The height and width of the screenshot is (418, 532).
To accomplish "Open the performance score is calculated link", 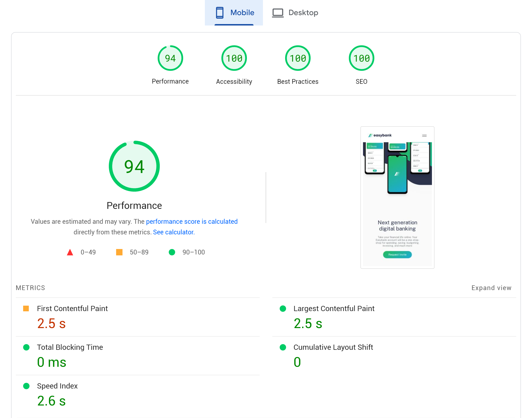I will [192, 221].
